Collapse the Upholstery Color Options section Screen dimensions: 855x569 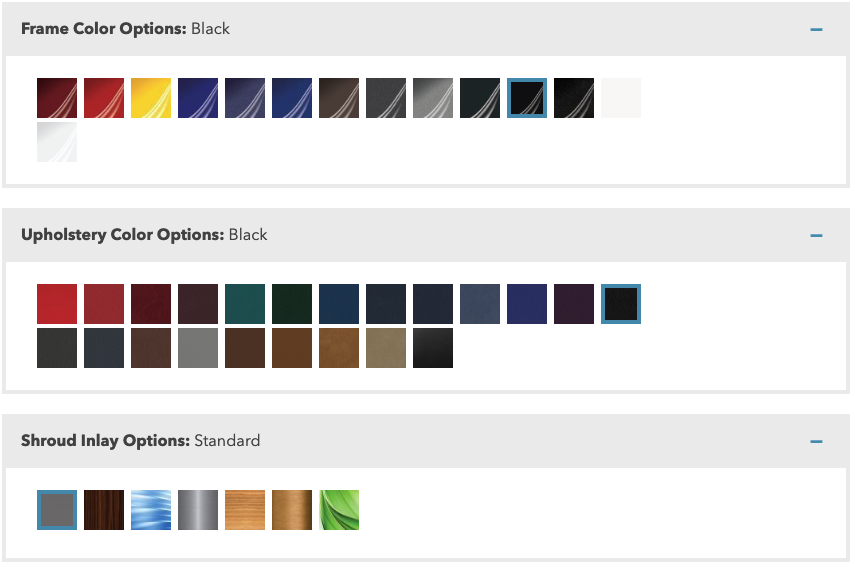click(x=816, y=236)
